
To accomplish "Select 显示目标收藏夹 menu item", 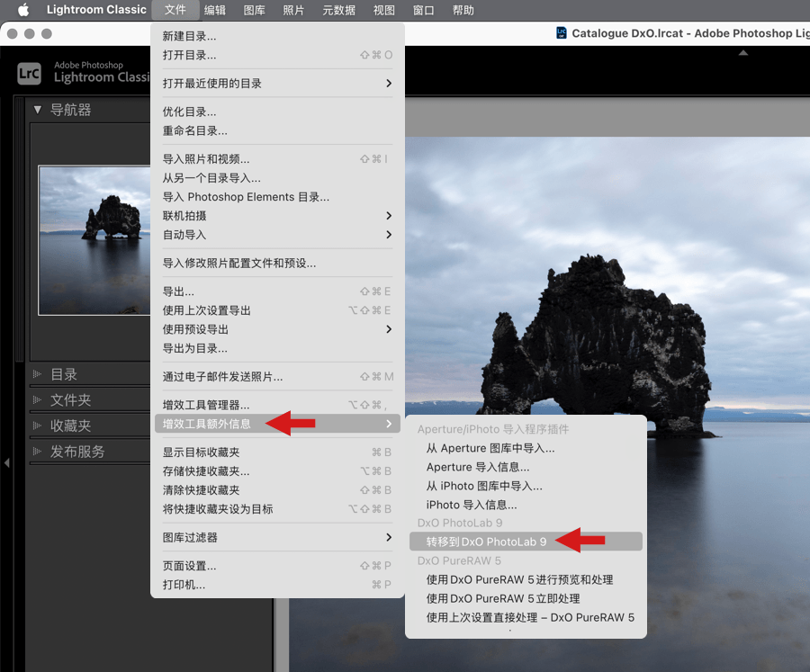I will click(x=277, y=452).
